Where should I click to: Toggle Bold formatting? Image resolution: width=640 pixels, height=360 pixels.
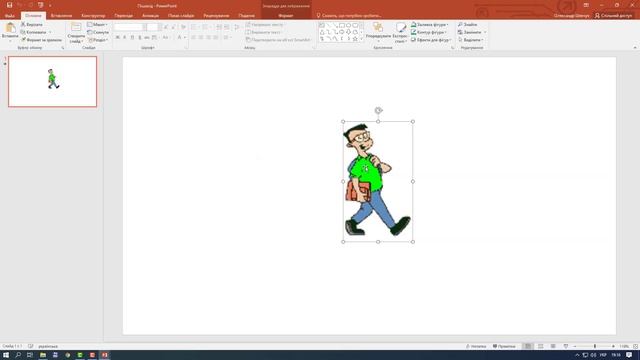(x=118, y=38)
